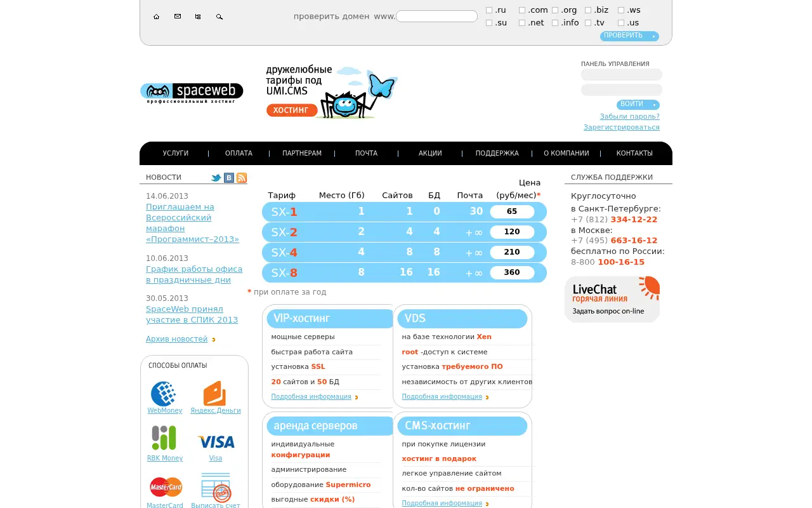The image size is (812, 508).
Task: Click the RBK Money icon
Action: [x=164, y=438]
